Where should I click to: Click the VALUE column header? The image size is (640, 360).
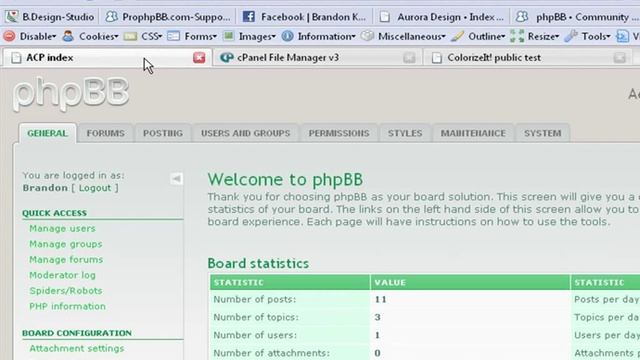click(x=470, y=282)
